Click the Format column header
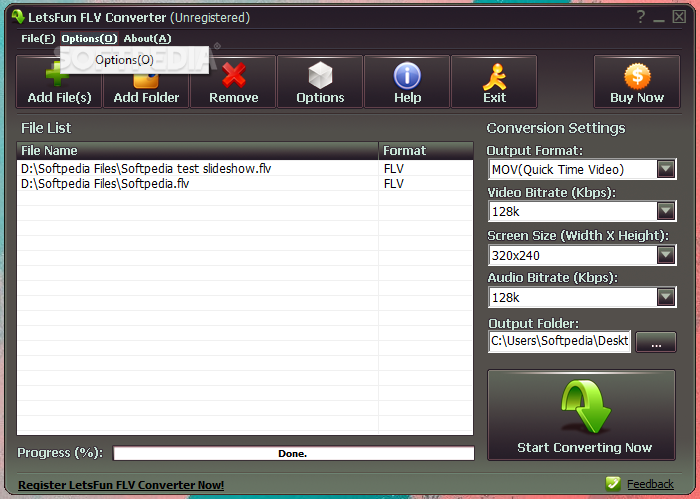 pos(426,151)
